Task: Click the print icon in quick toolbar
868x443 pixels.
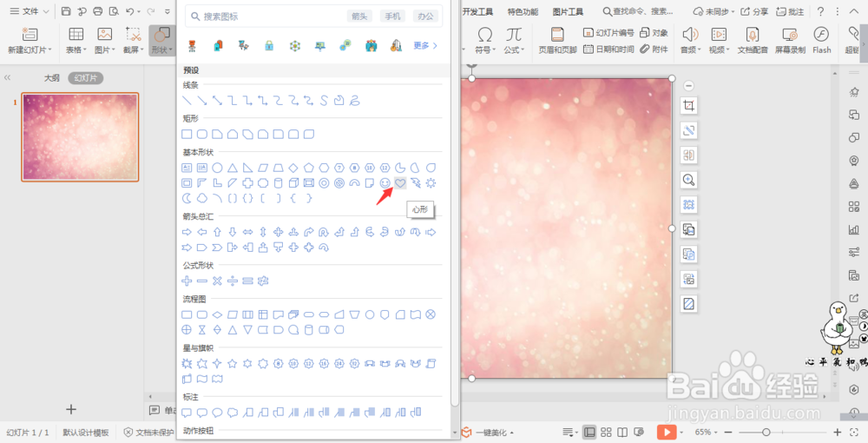Action: pos(98,11)
